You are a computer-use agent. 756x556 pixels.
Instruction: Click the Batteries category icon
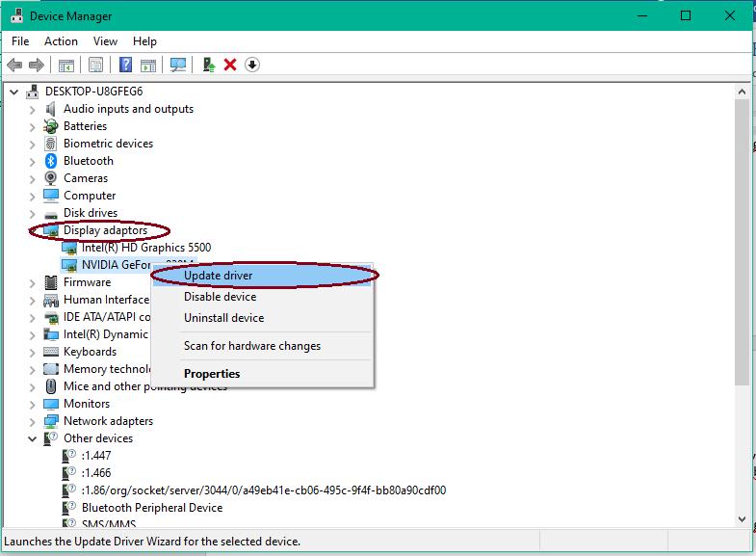click(51, 126)
